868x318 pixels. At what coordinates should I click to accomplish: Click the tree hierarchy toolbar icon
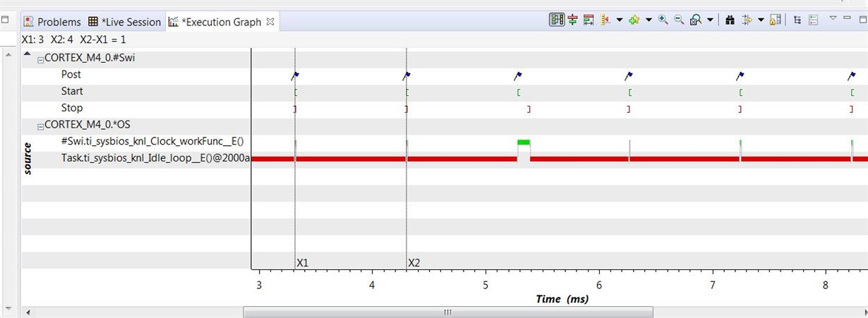click(797, 20)
